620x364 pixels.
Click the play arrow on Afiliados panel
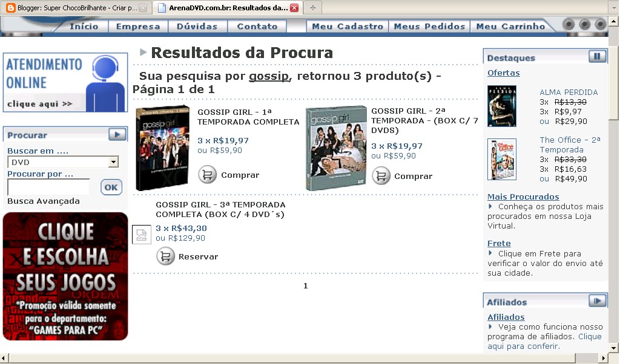pos(597,301)
